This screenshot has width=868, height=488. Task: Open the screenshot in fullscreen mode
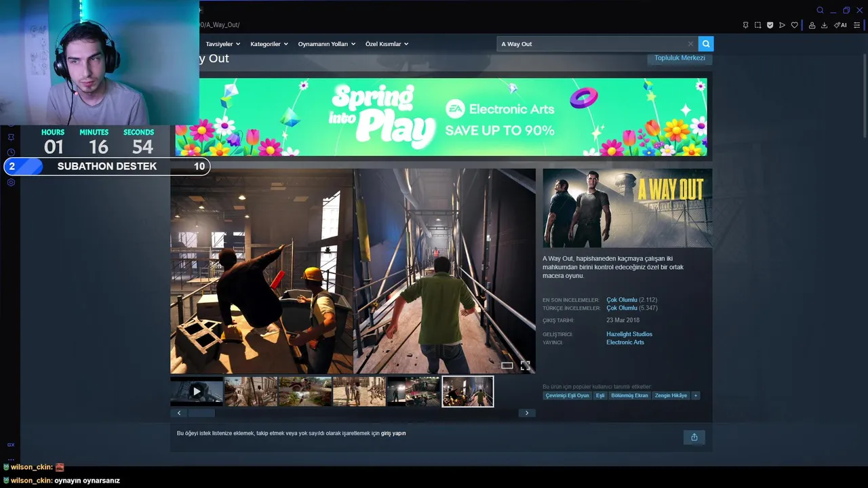tap(525, 365)
